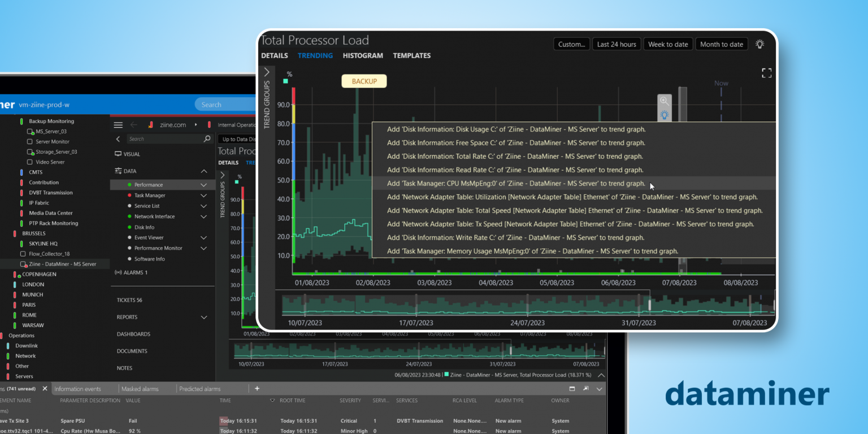Open the light bulb suggestions icon on the trend chart
Screen dimensions: 868x434
664,115
